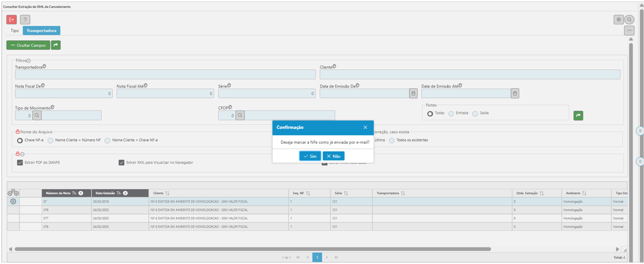Click history icon beside CFOP label
The image size is (644, 264).
point(230,107)
